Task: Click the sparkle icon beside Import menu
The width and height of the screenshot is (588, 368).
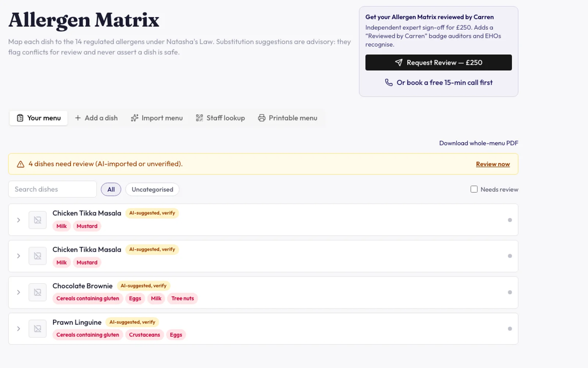Action: [x=135, y=118]
